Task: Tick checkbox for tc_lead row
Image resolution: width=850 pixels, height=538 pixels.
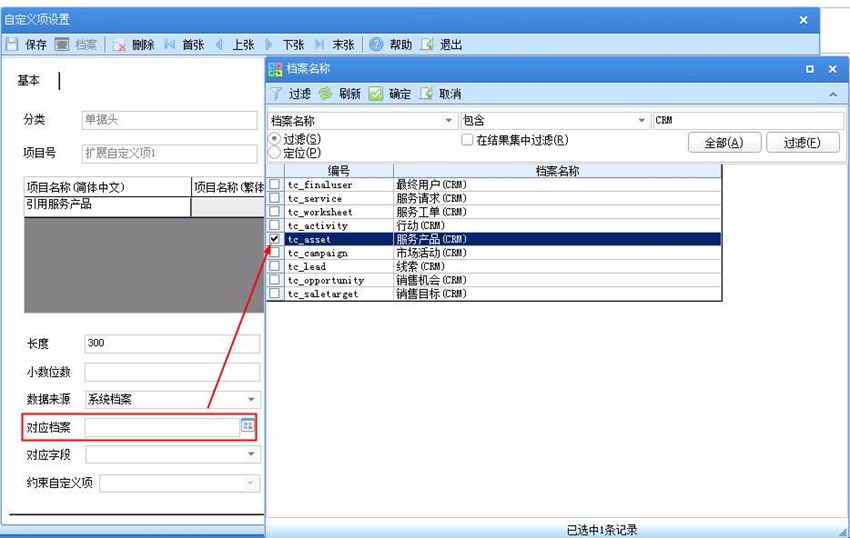Action: point(275,266)
